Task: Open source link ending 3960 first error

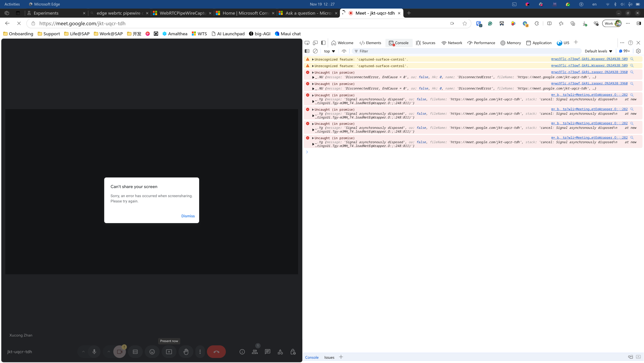Action: tap(589, 72)
